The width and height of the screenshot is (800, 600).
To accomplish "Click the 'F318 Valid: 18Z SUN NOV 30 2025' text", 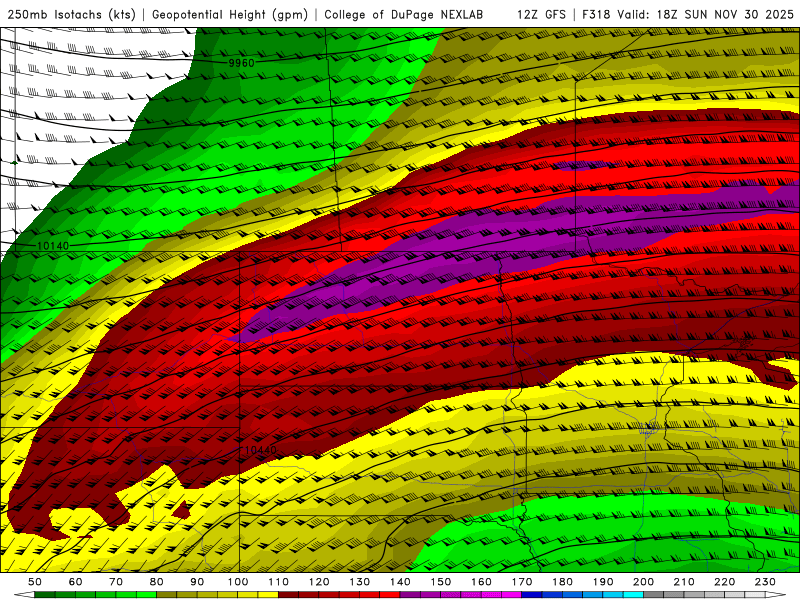I will click(x=688, y=14).
